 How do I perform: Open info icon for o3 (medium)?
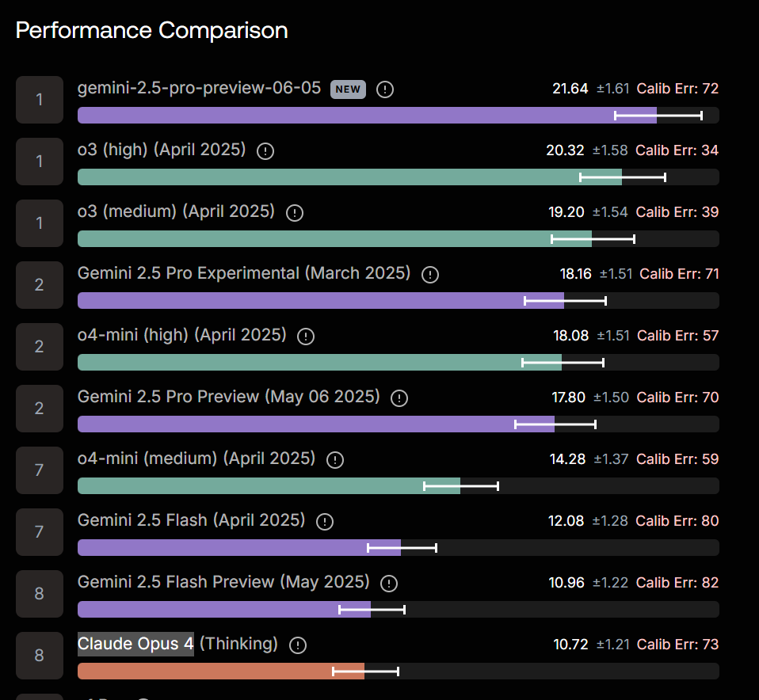pos(295,213)
